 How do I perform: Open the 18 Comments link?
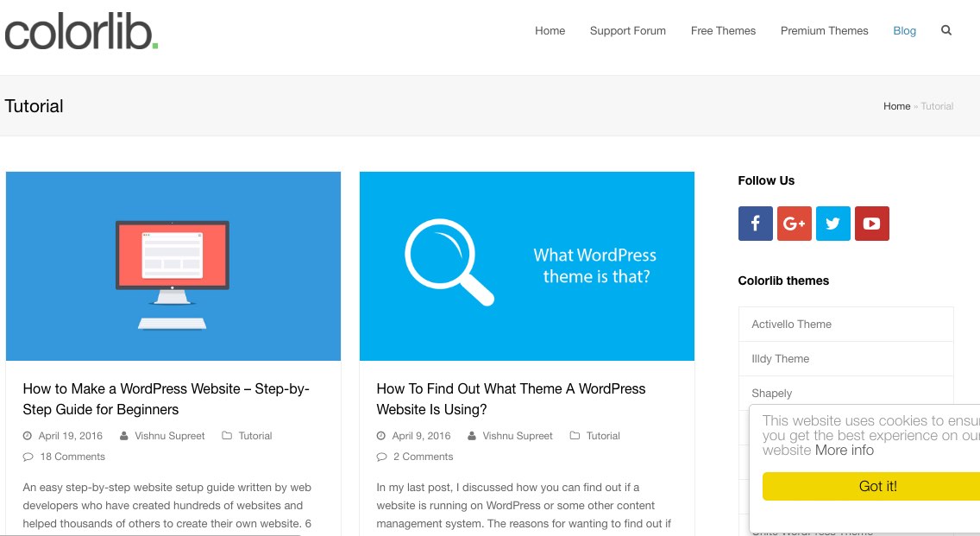click(x=72, y=457)
